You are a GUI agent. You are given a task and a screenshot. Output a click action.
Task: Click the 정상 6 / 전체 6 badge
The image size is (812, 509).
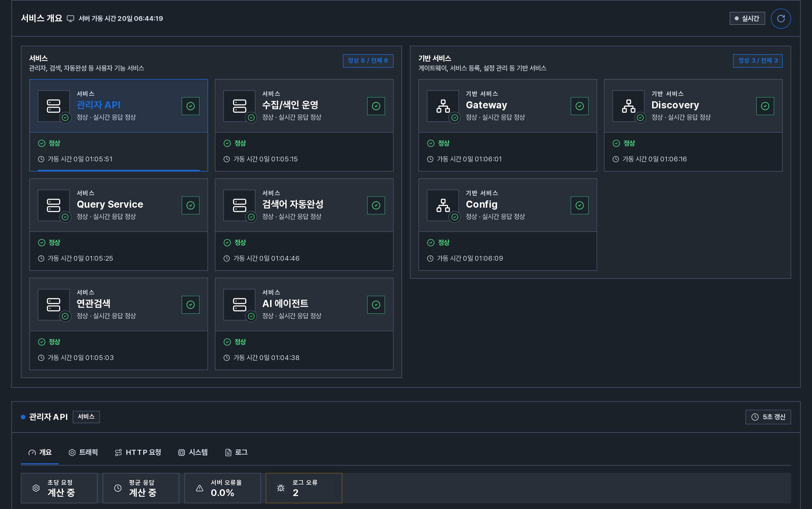[x=368, y=61]
